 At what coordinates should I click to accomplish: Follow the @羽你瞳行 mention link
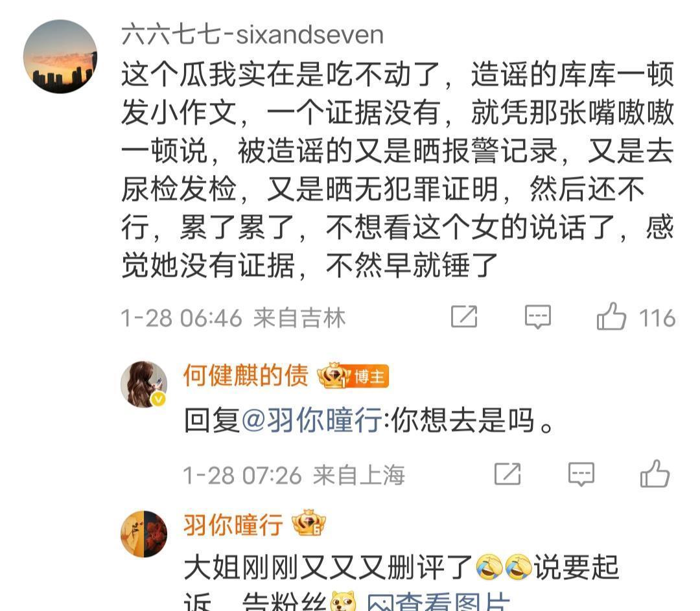[312, 419]
